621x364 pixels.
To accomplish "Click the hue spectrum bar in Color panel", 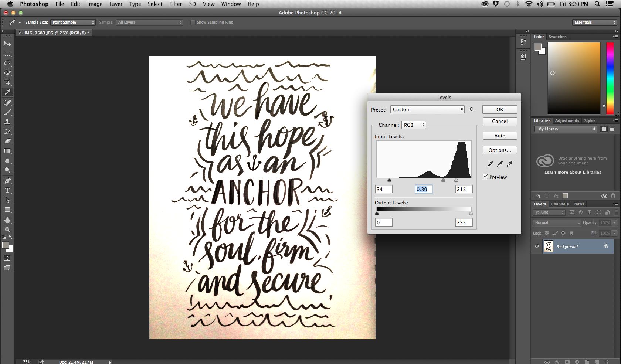I will click(610, 78).
